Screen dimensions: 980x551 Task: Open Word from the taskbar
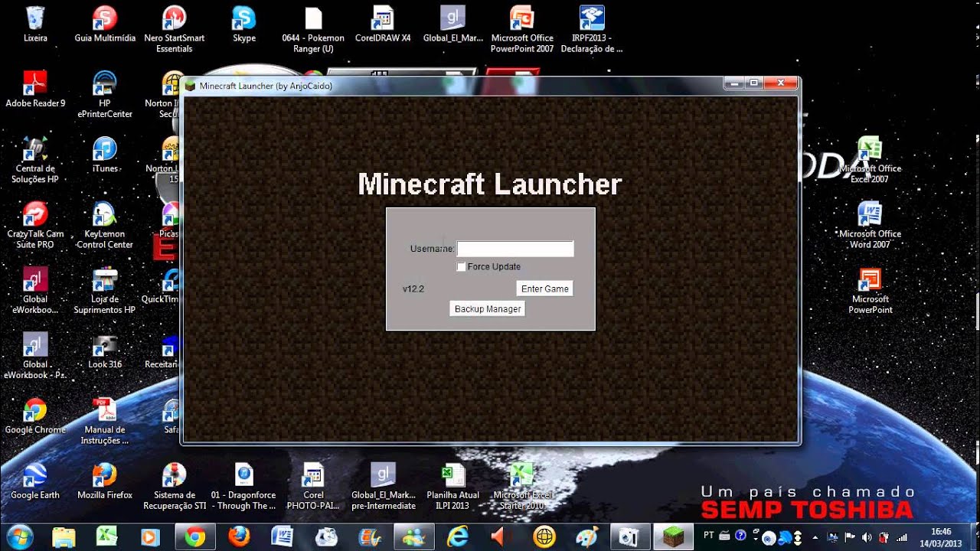[x=283, y=536]
